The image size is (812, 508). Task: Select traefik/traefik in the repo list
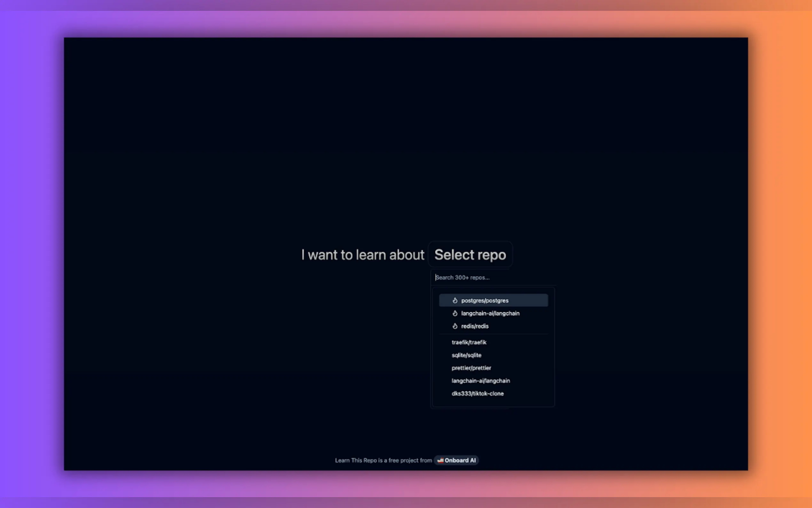coord(469,342)
